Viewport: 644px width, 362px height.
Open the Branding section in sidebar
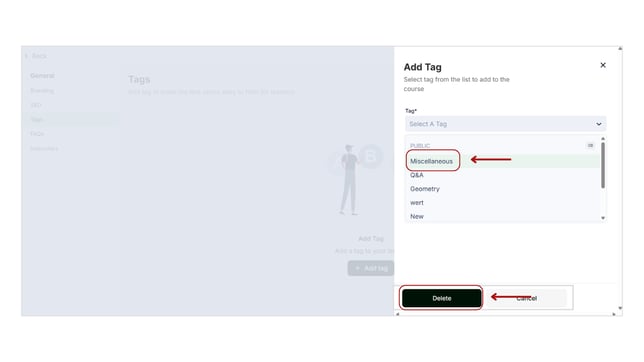click(42, 90)
